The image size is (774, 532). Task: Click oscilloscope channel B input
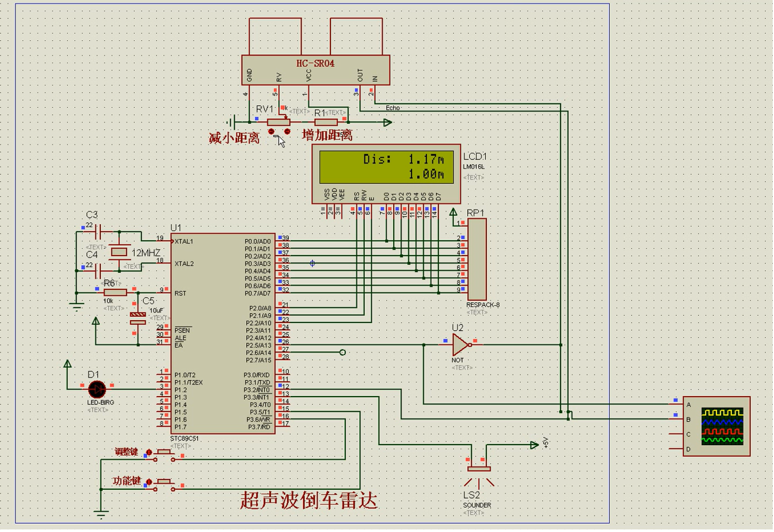(x=688, y=420)
